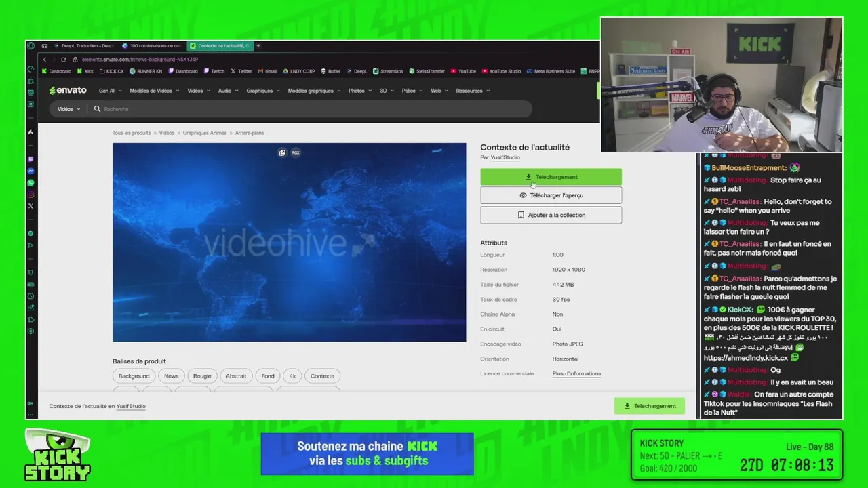Click the news background video preview
Screen dimensions: 868x488
click(289, 242)
